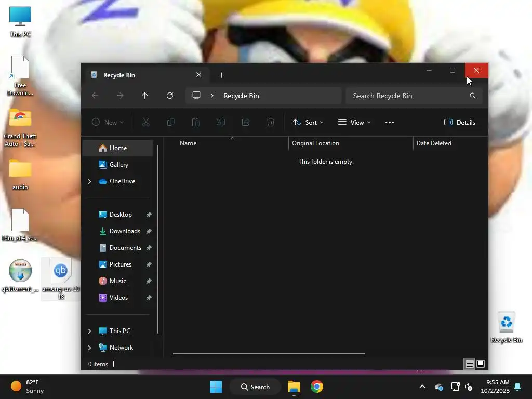The height and width of the screenshot is (399, 532).
Task: Open the three-dots See more menu
Action: [390, 123]
